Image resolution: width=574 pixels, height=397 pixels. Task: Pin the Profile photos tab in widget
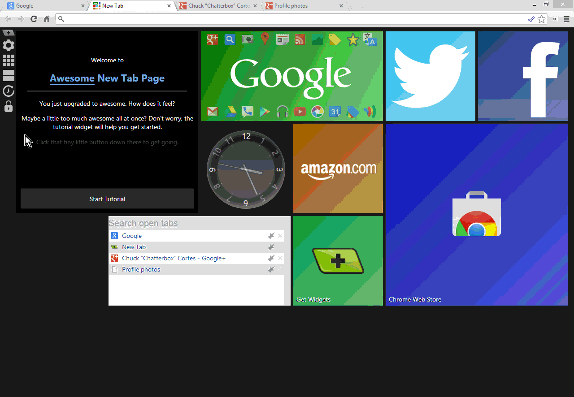click(x=271, y=270)
